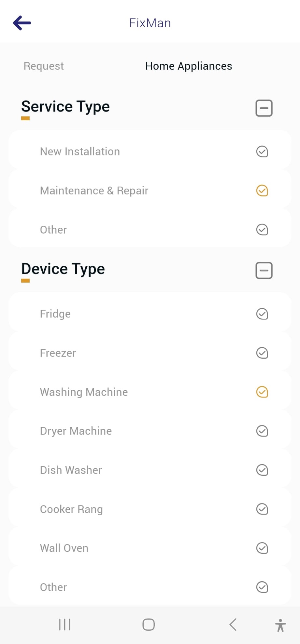Select the Home Appliances tab

[x=189, y=66]
